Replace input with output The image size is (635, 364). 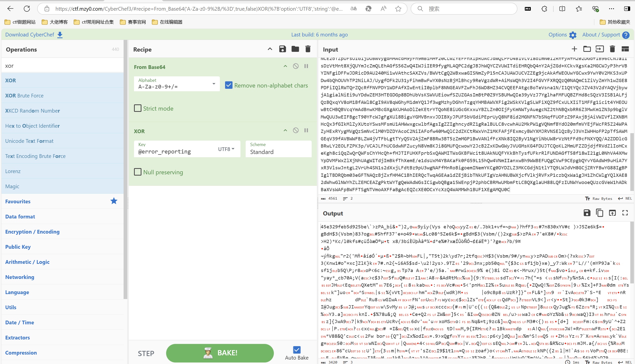[x=612, y=213]
